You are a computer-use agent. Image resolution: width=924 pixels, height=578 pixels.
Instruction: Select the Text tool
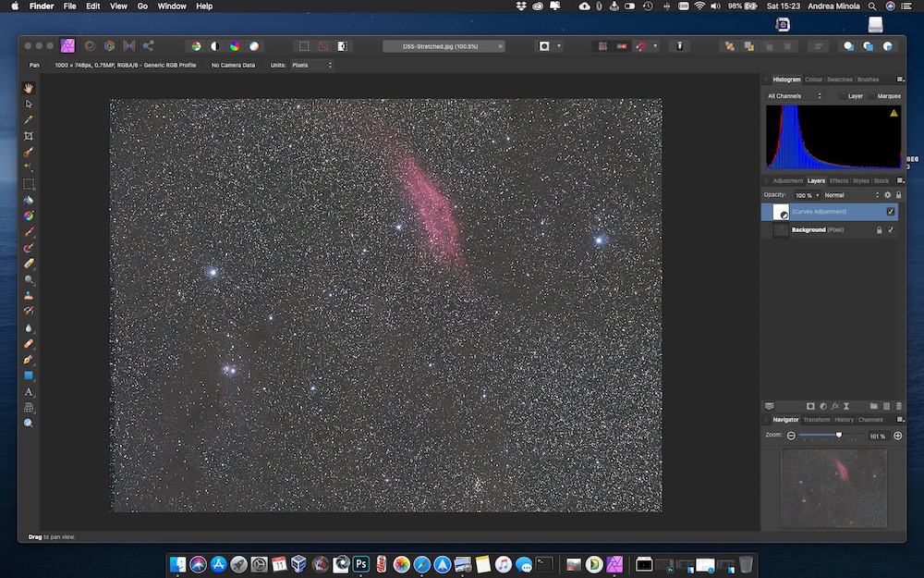pyautogui.click(x=29, y=392)
